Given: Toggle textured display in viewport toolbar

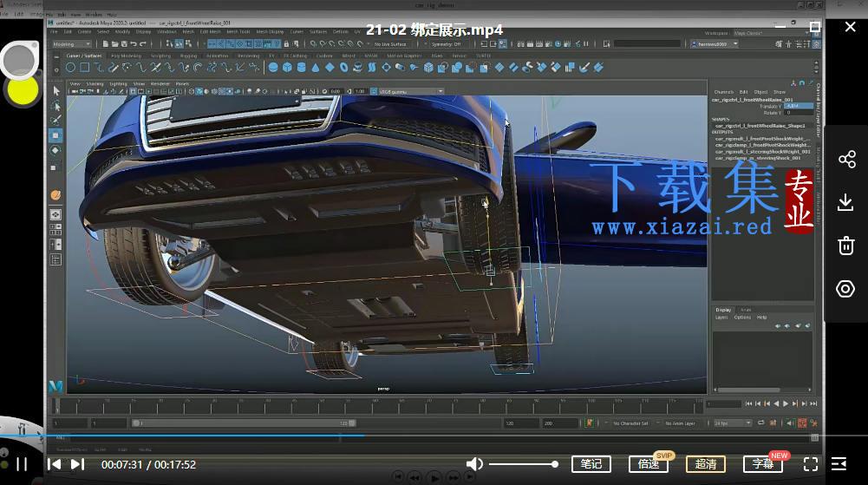Looking at the screenshot, I should click(x=222, y=91).
